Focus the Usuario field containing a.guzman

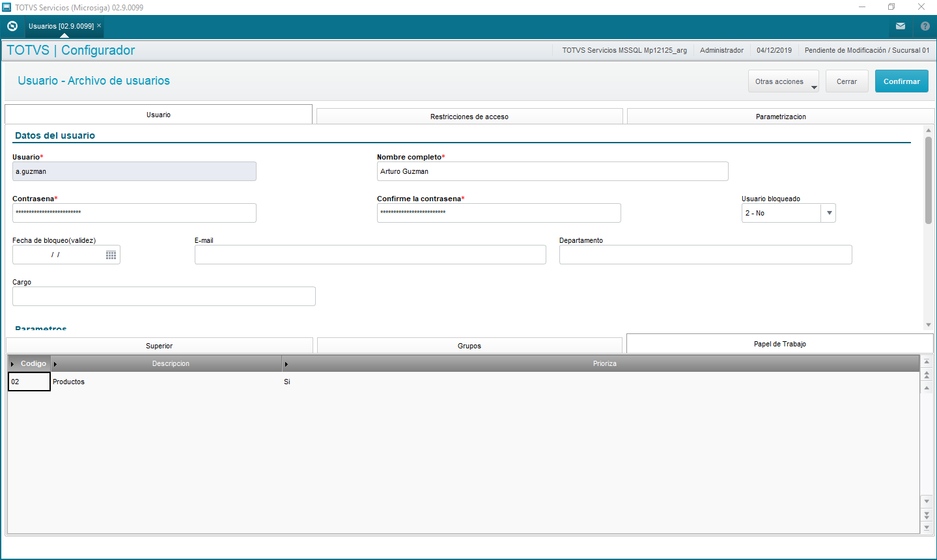click(134, 171)
